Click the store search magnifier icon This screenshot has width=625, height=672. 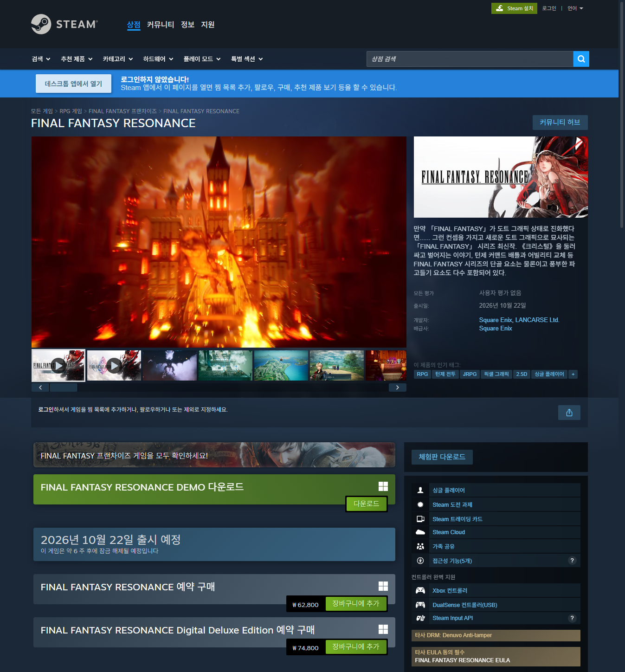point(581,59)
